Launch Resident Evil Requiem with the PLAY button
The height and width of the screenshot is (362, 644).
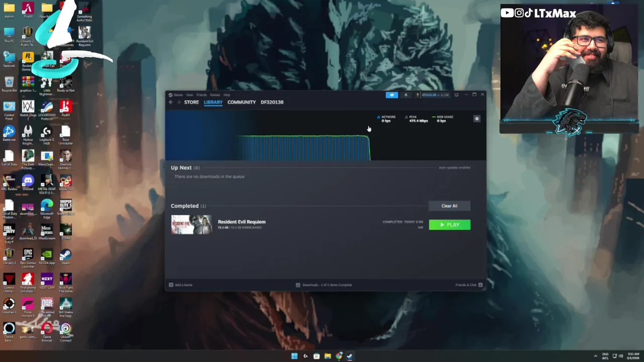[449, 225]
